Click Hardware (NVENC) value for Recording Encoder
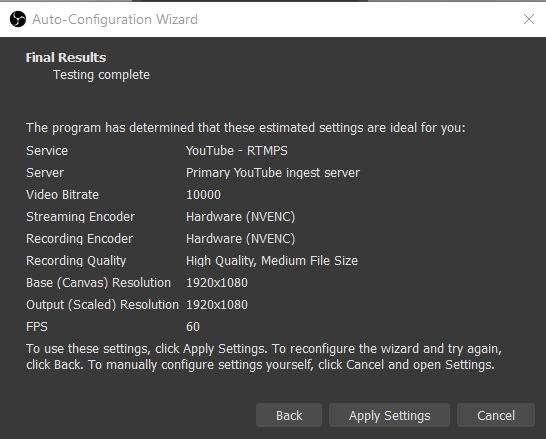This screenshot has width=546, height=439. [x=241, y=239]
